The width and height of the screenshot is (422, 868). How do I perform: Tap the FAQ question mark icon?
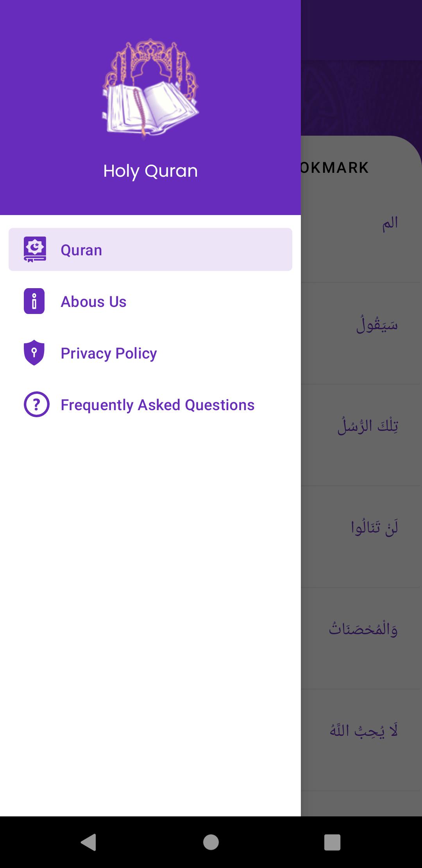(x=37, y=404)
